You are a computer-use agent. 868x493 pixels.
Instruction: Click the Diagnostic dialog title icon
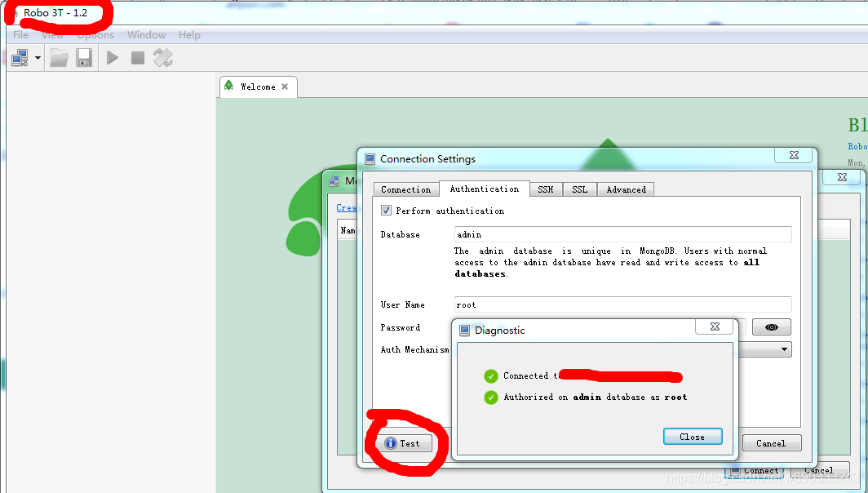coord(464,331)
